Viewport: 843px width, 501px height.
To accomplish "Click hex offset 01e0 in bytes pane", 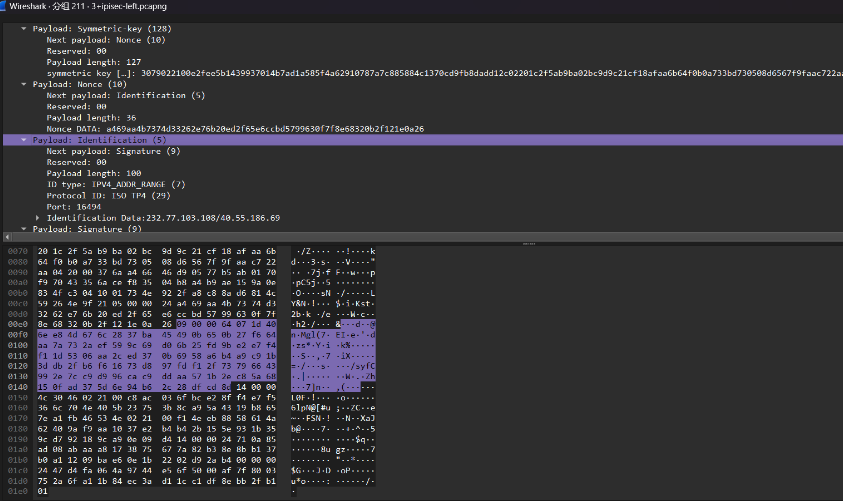I will tap(18, 491).
